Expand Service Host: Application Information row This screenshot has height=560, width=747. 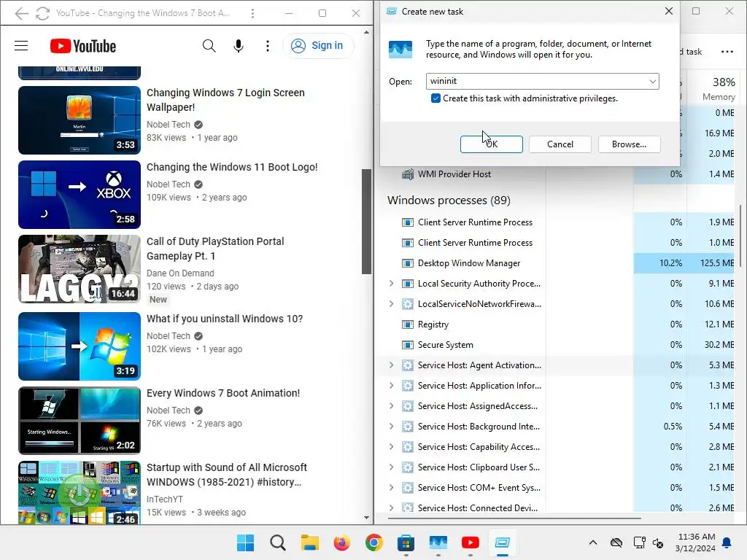(391, 386)
